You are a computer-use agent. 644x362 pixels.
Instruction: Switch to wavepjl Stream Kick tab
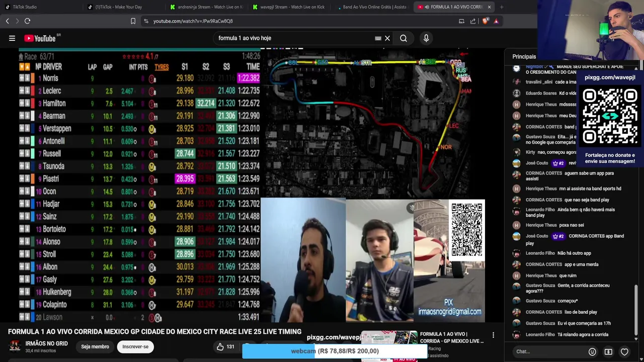pyautogui.click(x=289, y=7)
